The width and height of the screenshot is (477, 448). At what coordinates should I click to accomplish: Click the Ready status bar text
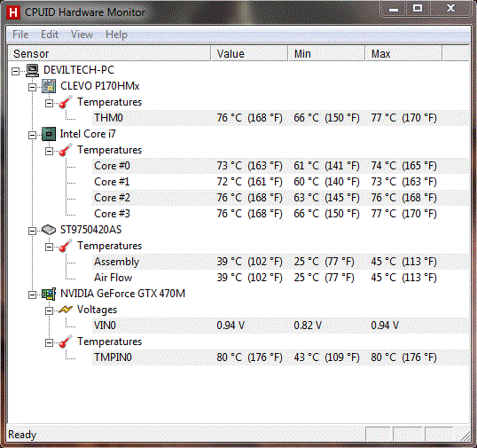click(x=22, y=435)
